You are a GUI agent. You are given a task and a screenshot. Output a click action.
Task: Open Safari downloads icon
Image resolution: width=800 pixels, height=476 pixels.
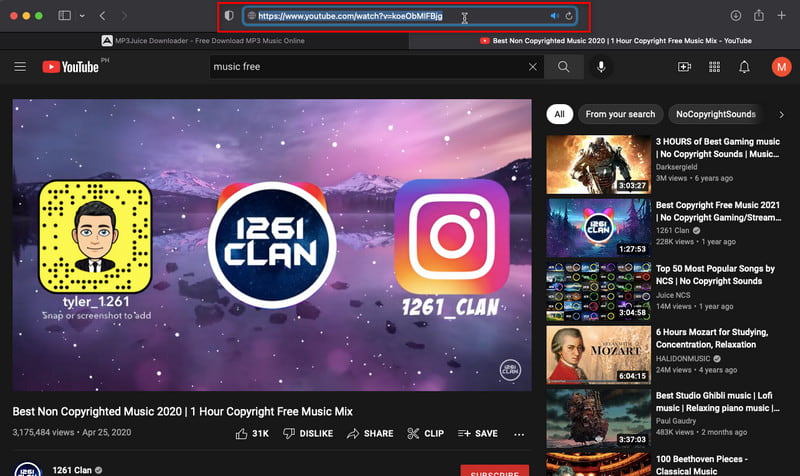pos(735,16)
